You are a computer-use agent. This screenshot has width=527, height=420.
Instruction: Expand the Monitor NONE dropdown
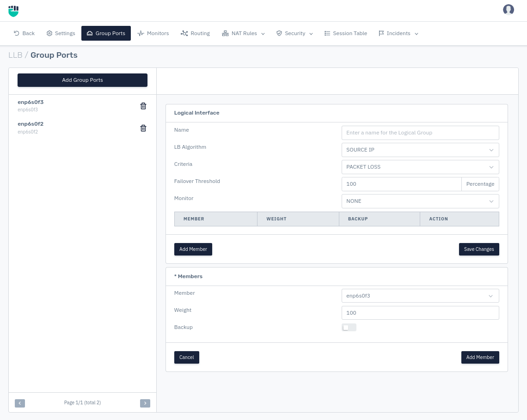click(420, 201)
